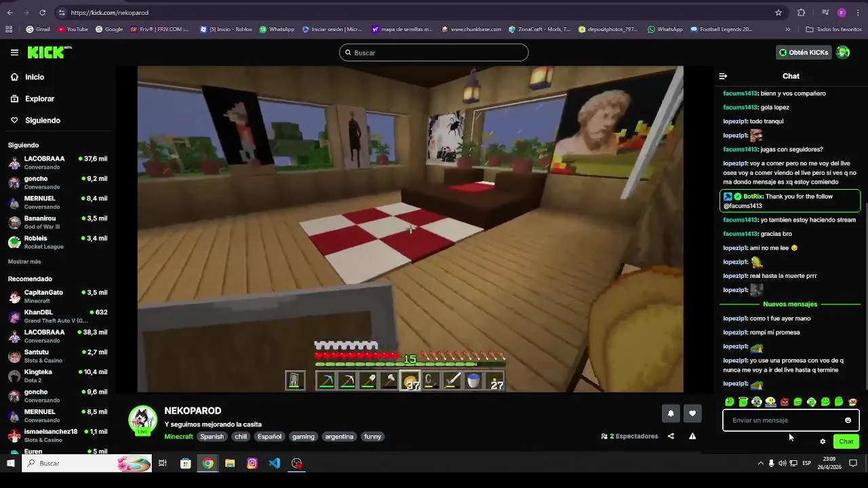
Task: Open Instagram from taskbar
Action: [252, 464]
